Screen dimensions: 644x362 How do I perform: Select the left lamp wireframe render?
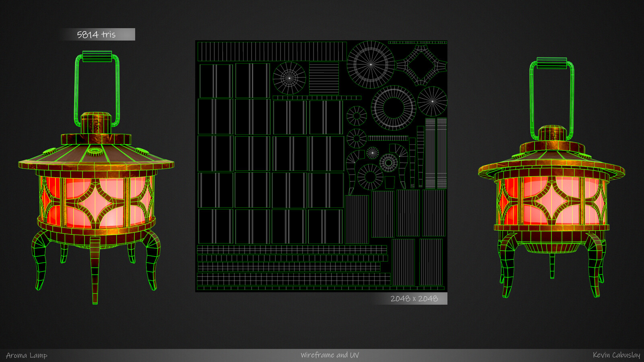96,177
